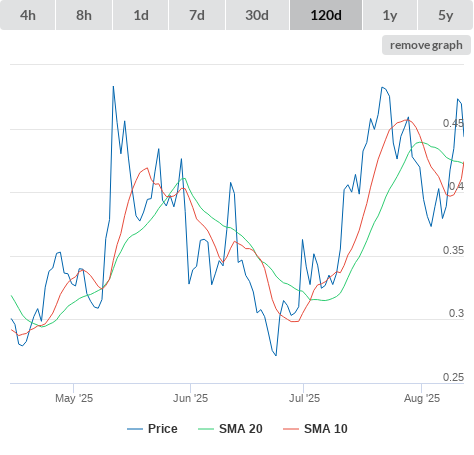Click the green SMA 20 line marker
Image resolution: width=474 pixels, height=455 pixels.
(x=206, y=429)
